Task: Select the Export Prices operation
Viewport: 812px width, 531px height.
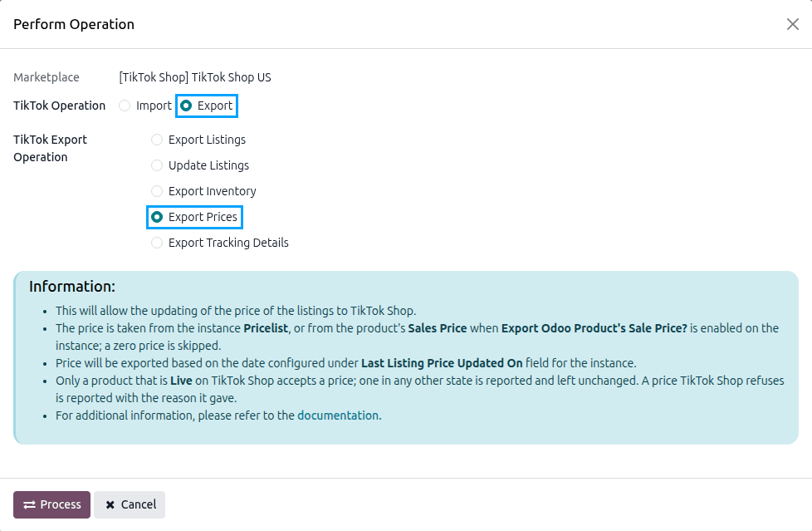Action: click(156, 217)
